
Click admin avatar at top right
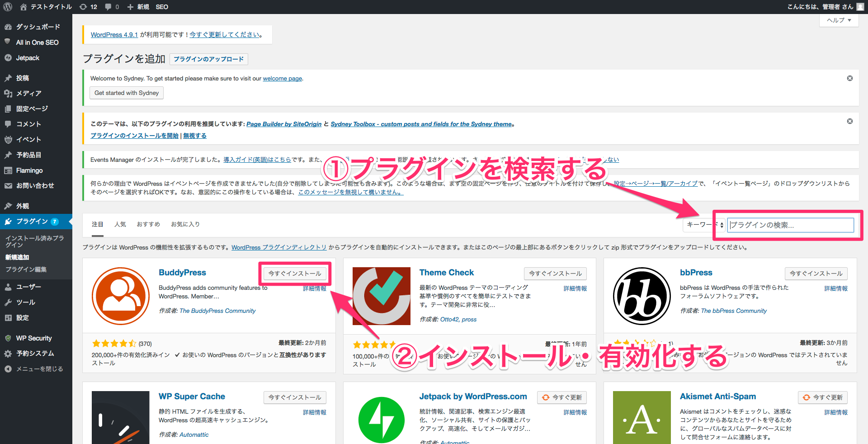859,7
